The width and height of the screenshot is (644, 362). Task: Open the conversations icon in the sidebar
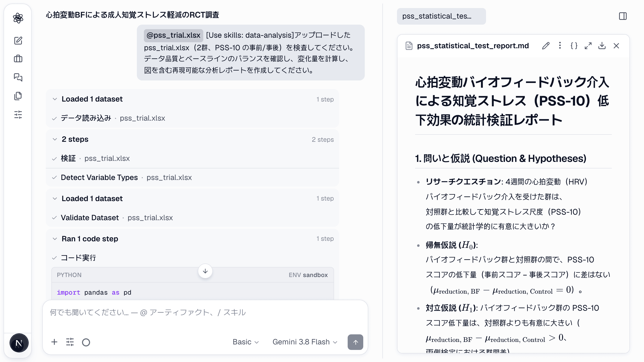point(18,77)
